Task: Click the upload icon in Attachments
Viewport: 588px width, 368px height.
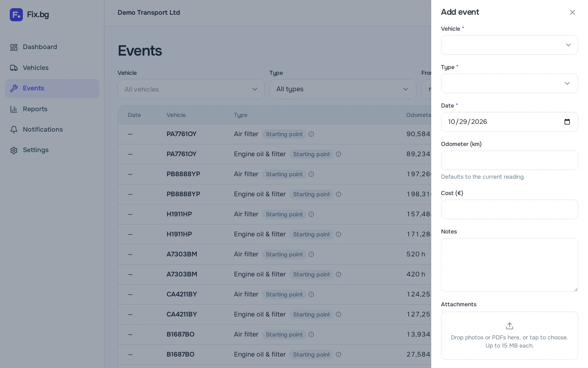Action: [510, 326]
